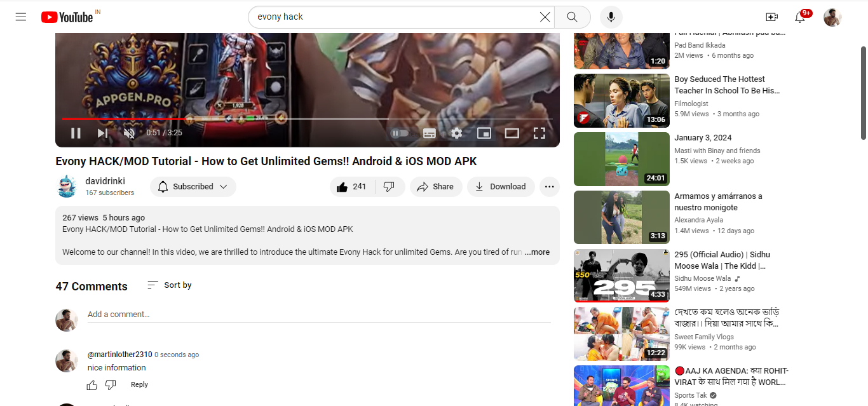
Task: Click the '47 Comments' heading
Action: tap(92, 287)
